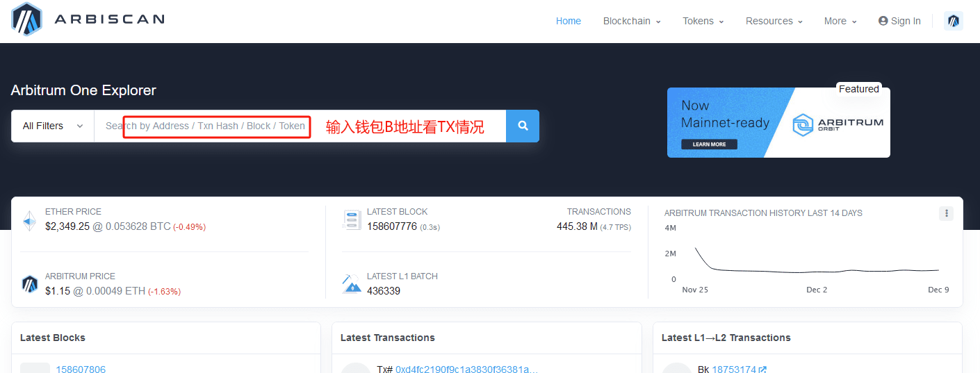Open L1 block 18753174 link

(x=734, y=369)
